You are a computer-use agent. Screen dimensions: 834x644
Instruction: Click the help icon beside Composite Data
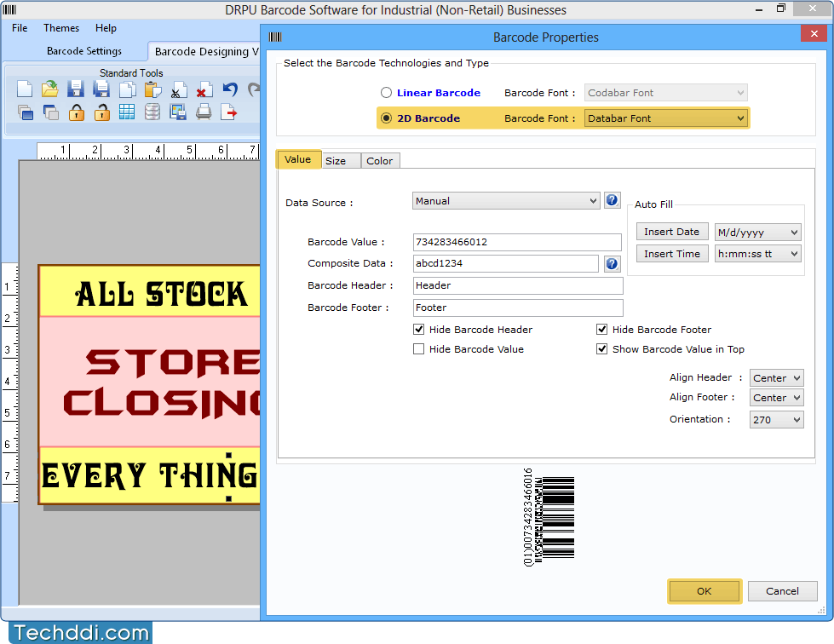(x=613, y=263)
